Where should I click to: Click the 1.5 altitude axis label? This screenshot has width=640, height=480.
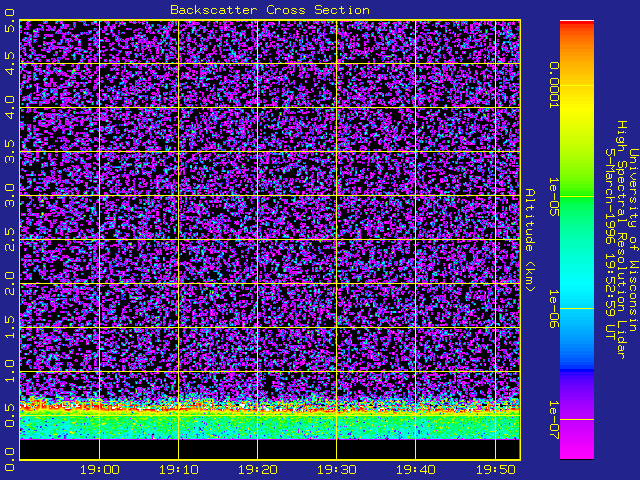(9, 328)
